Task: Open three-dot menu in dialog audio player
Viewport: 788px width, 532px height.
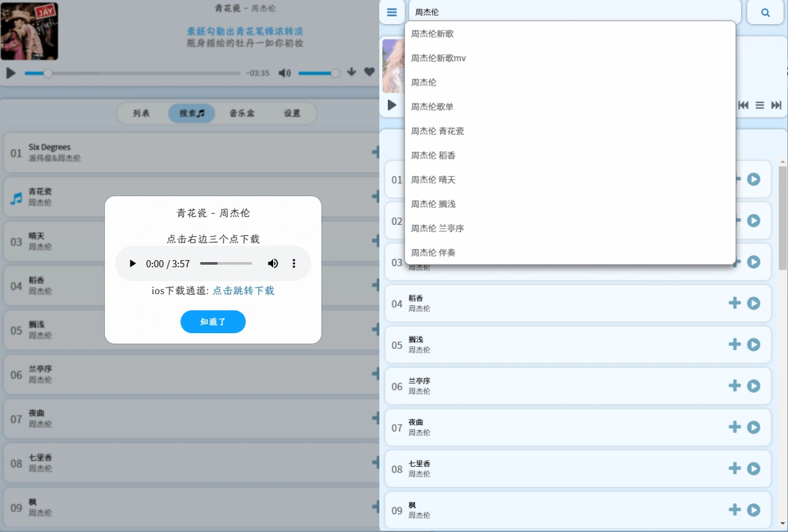Action: click(x=294, y=263)
